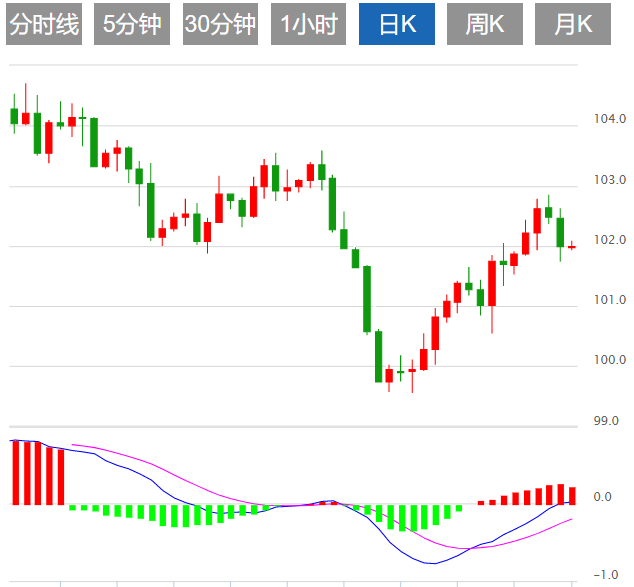
Task: Click the MACD -1.0 axis label
Action: pyautogui.click(x=606, y=574)
